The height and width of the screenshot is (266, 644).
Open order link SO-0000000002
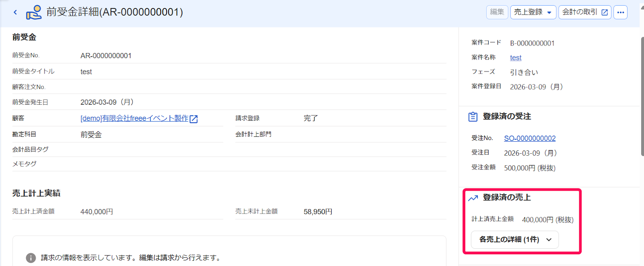[x=530, y=138]
